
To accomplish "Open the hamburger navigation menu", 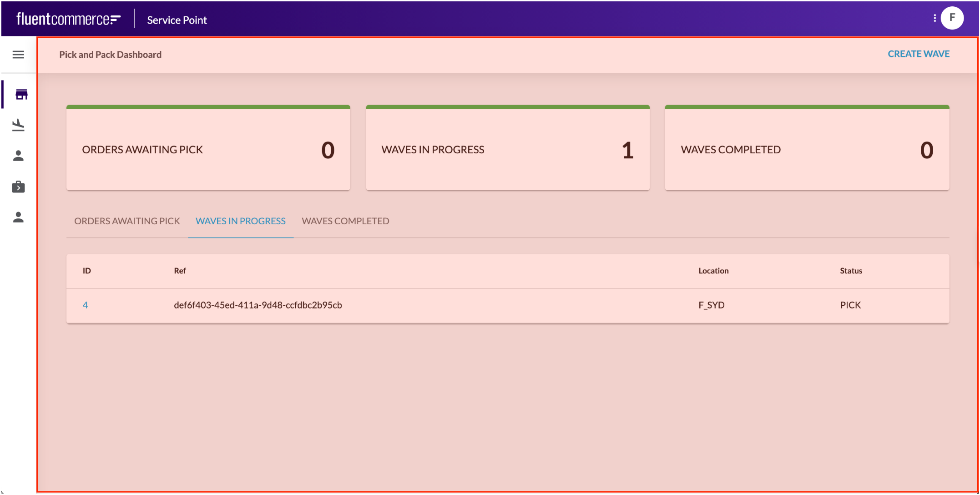I will (x=18, y=55).
